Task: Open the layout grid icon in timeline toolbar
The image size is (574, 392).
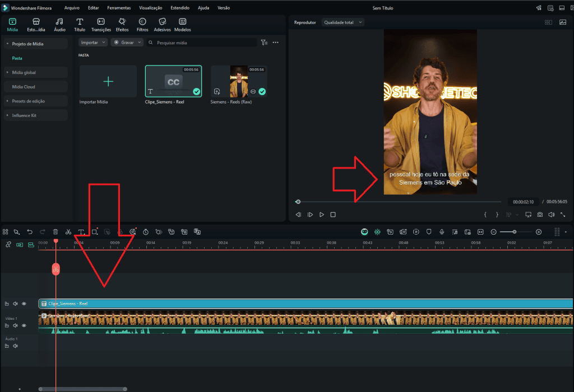Action: point(5,232)
